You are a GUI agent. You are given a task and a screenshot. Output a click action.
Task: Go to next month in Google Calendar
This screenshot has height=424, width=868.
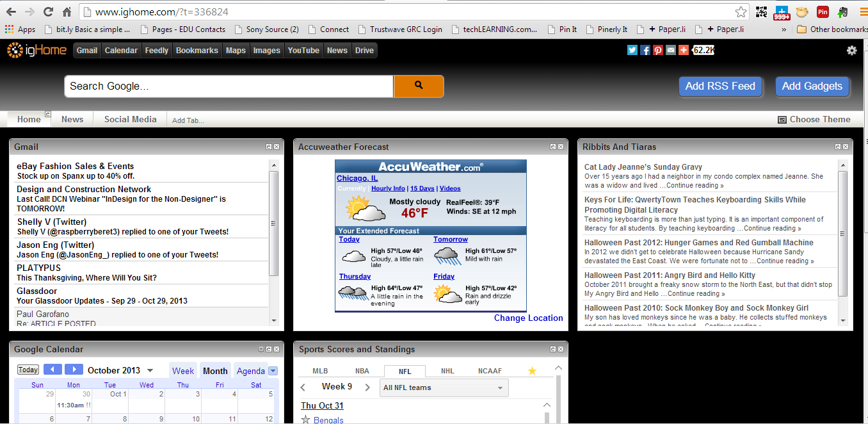[74, 370]
